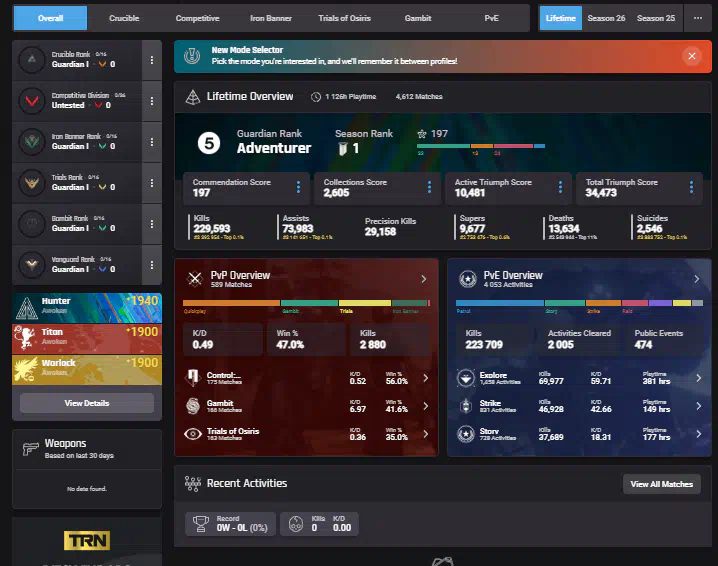
Task: Open Trials Rank options menu
Action: [x=152, y=183]
